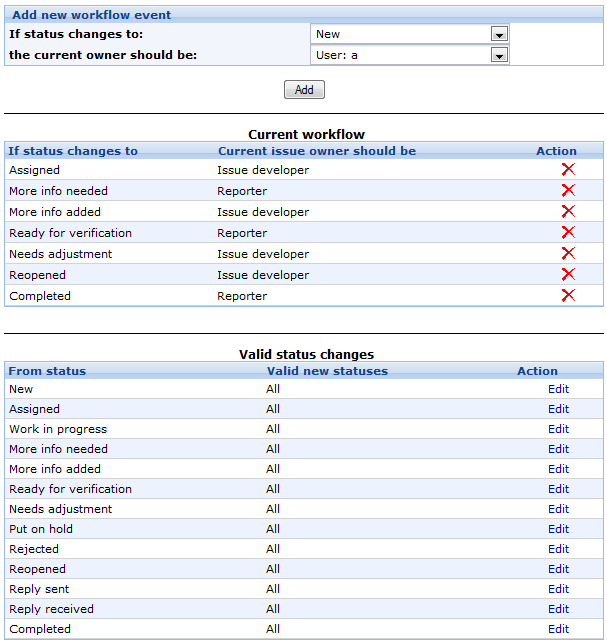Edit valid statuses for More info needed
The width and height of the screenshot is (607, 642).
[x=558, y=449]
